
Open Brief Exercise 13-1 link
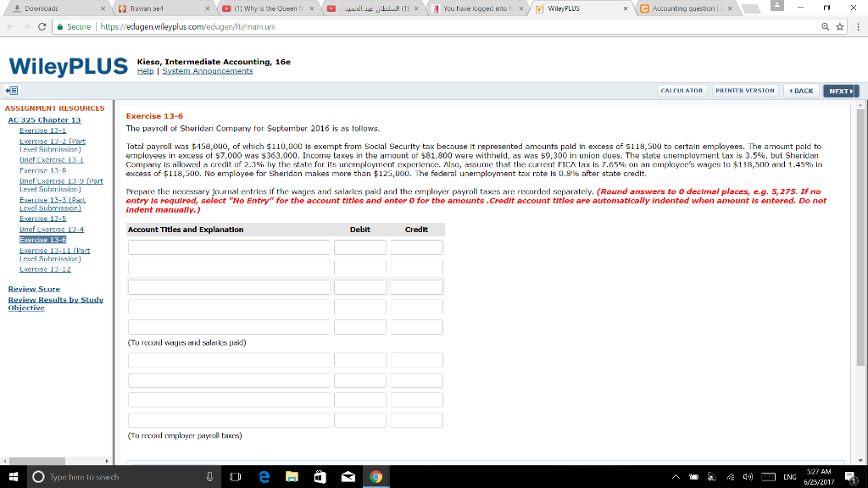(52, 160)
